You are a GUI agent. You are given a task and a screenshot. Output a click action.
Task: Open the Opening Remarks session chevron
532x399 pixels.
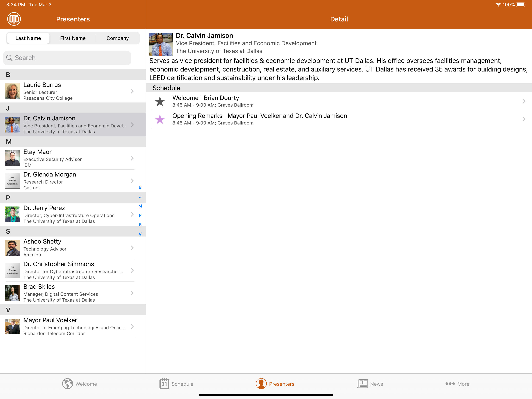pyautogui.click(x=524, y=119)
